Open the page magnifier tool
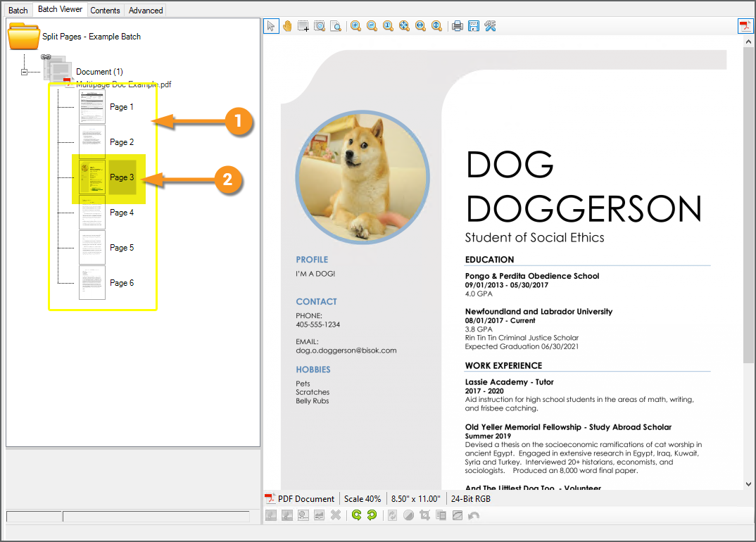The height and width of the screenshot is (542, 756). (336, 26)
